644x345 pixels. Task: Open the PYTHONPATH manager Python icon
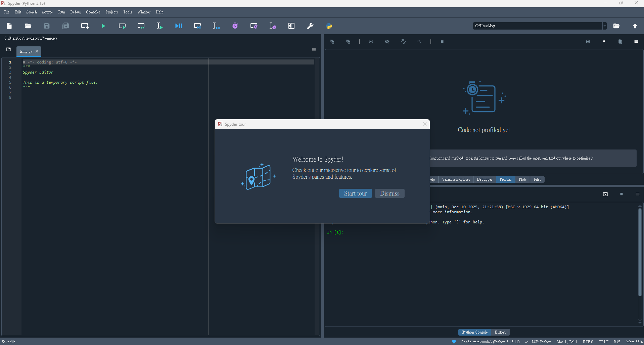pyautogui.click(x=329, y=26)
